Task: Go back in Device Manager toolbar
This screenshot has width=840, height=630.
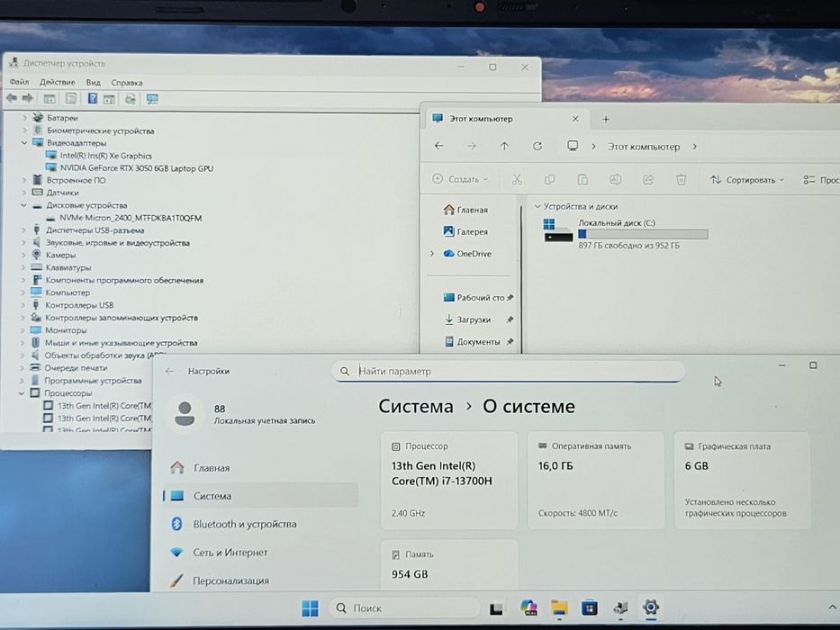Action: pos(11,99)
